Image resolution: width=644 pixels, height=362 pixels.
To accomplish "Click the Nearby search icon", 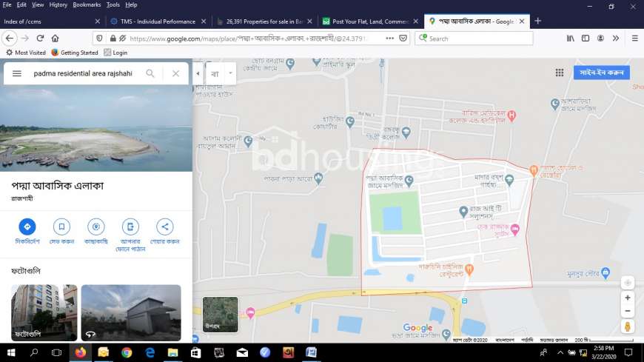I will [x=96, y=227].
